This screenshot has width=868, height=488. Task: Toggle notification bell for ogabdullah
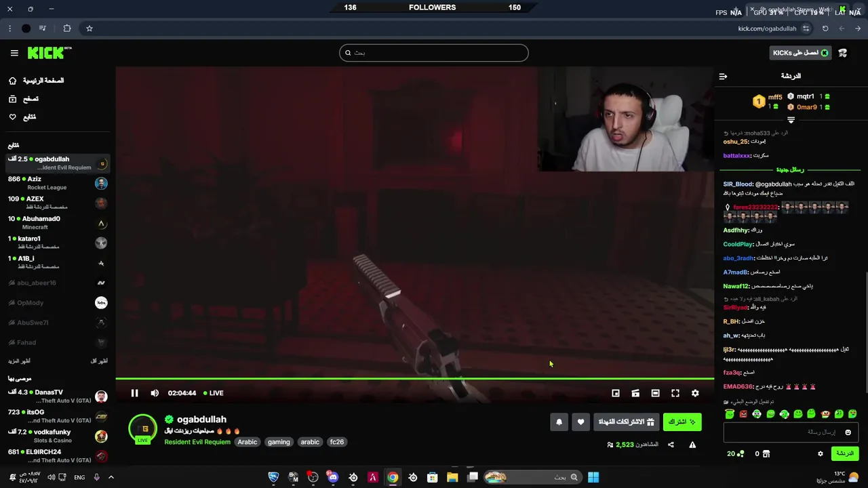[x=559, y=422]
